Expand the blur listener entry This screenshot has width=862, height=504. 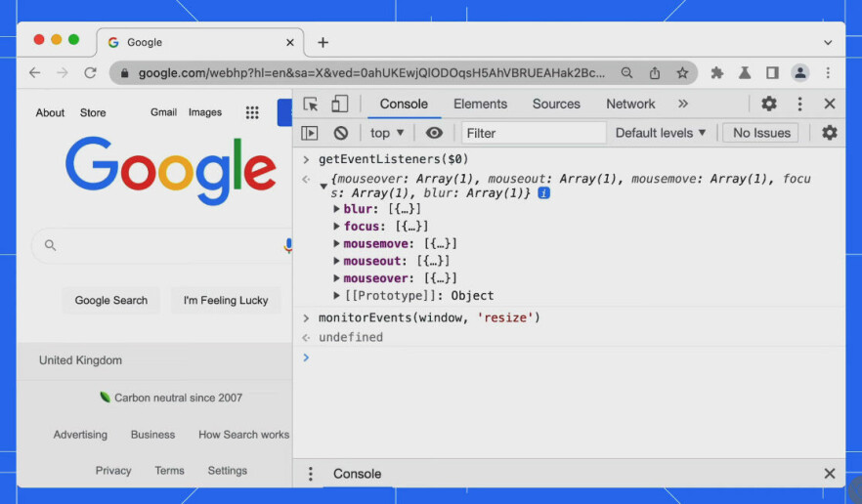(336, 209)
